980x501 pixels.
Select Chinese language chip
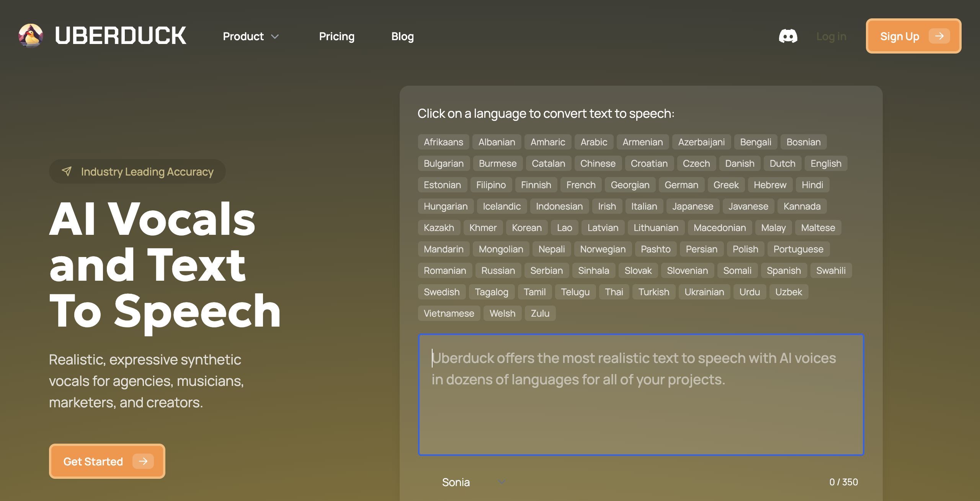(598, 163)
